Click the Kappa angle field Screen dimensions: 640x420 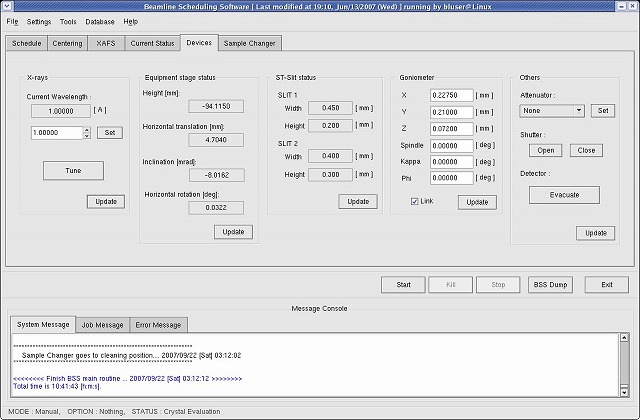click(x=451, y=162)
